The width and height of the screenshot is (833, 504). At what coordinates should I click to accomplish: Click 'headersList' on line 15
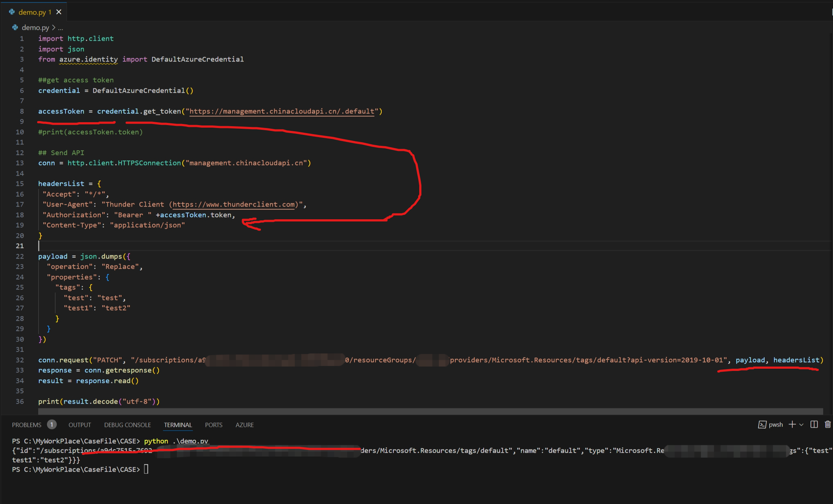pyautogui.click(x=61, y=184)
